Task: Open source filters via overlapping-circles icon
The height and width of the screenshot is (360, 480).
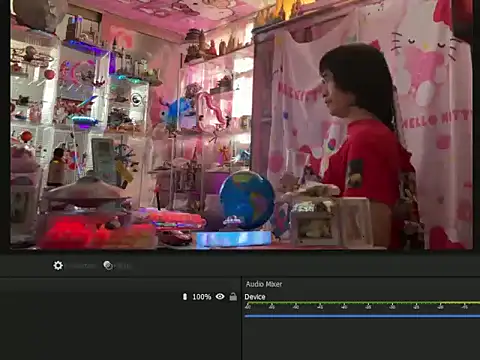Action: point(108,266)
